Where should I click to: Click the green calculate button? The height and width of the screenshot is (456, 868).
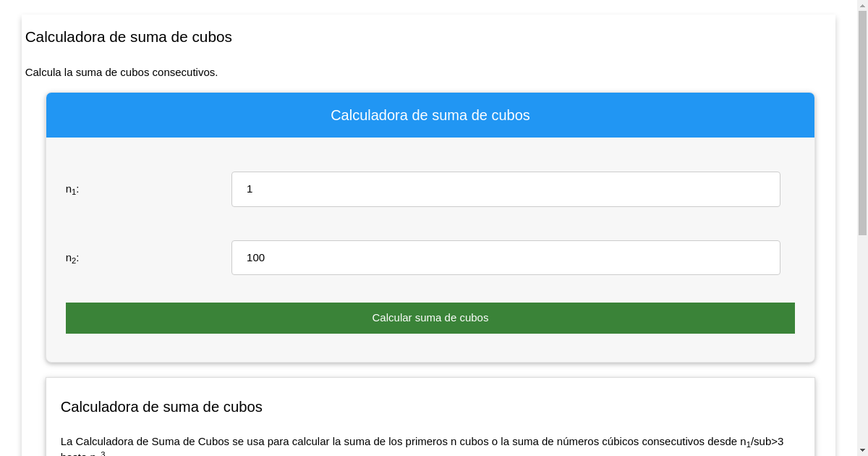430,318
